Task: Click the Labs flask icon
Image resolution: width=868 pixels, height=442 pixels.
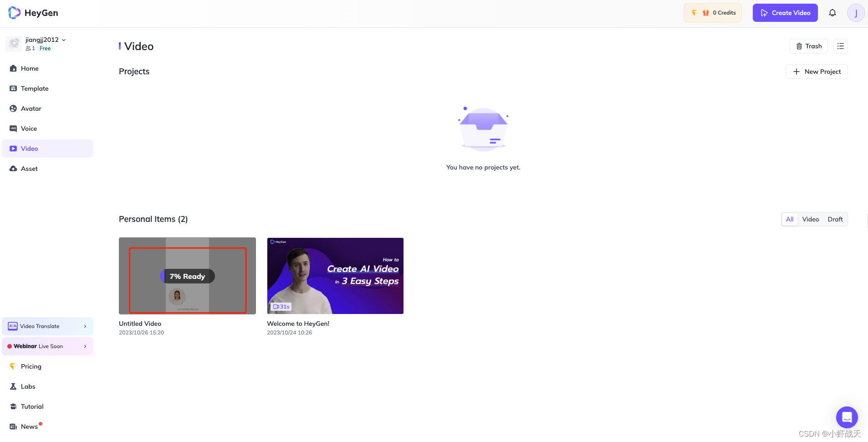Action: [13, 386]
